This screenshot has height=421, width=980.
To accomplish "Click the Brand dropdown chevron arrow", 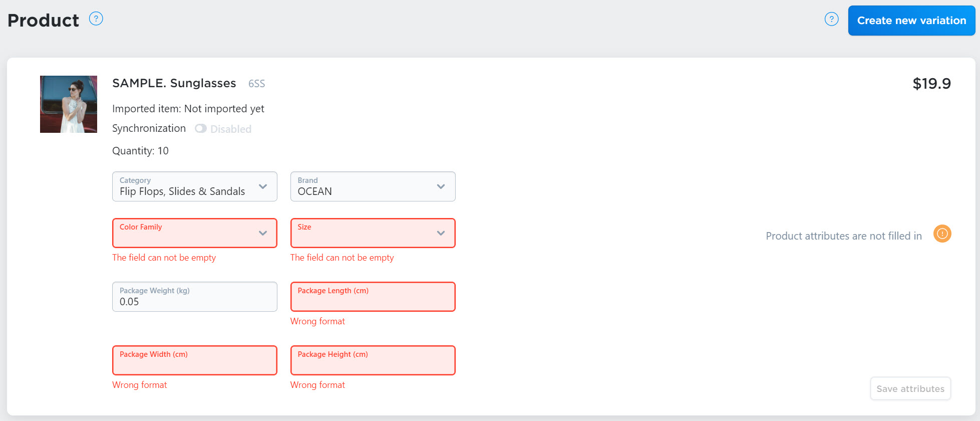I will 441,186.
